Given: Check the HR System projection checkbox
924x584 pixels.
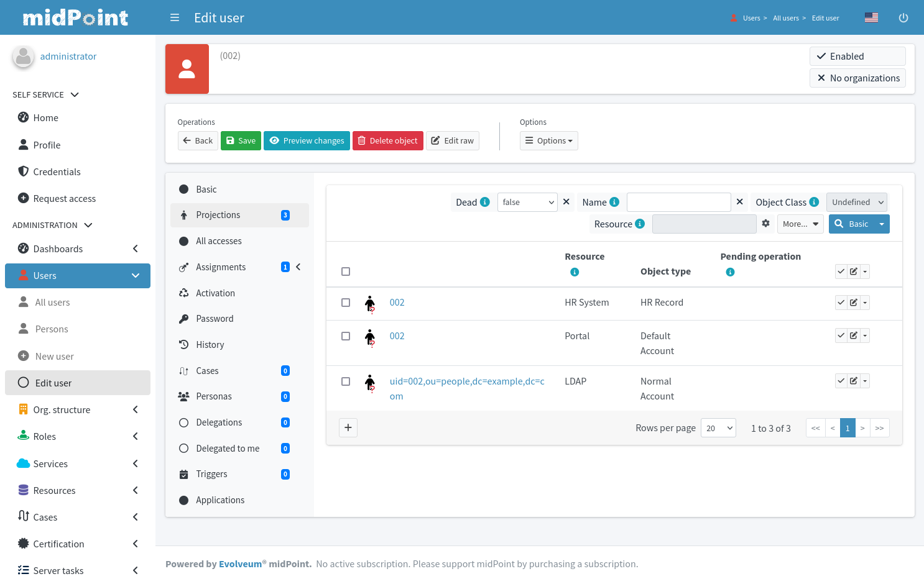Looking at the screenshot, I should tap(346, 303).
